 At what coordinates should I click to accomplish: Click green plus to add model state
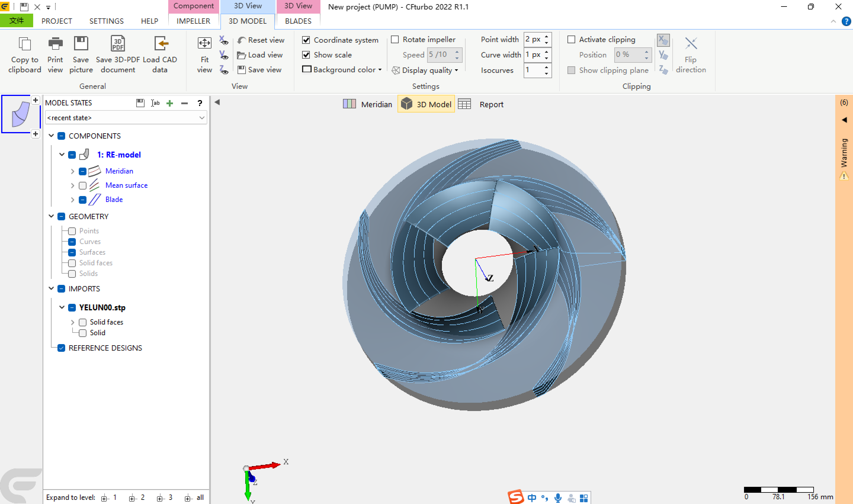point(169,103)
